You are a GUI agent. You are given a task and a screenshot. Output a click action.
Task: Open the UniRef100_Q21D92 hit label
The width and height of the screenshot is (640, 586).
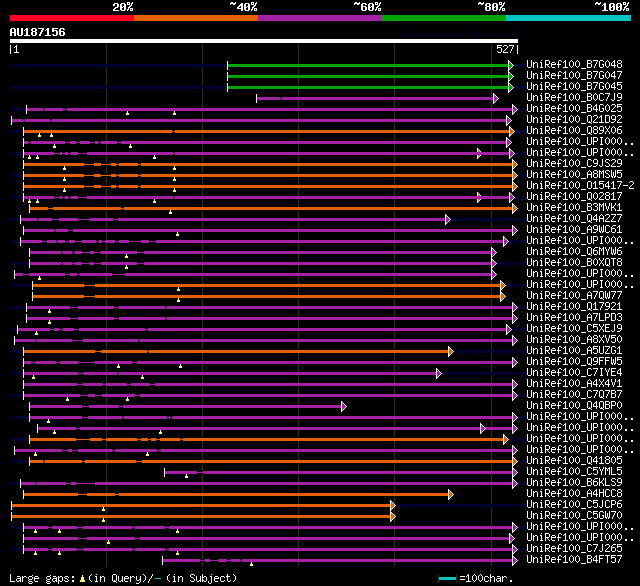(574, 120)
